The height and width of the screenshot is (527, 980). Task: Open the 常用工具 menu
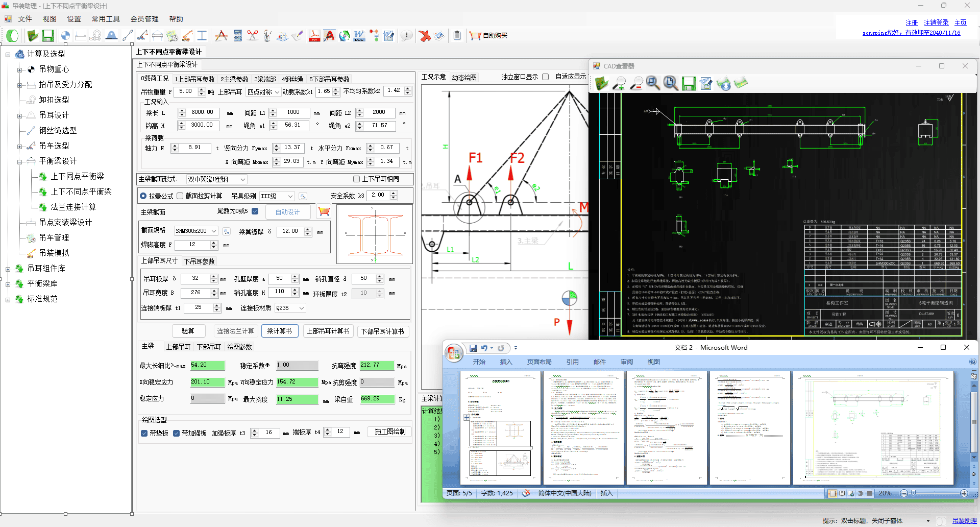click(x=106, y=19)
